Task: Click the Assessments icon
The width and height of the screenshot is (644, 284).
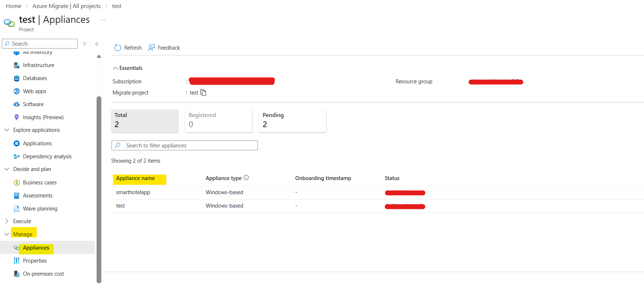Action: pos(17,196)
